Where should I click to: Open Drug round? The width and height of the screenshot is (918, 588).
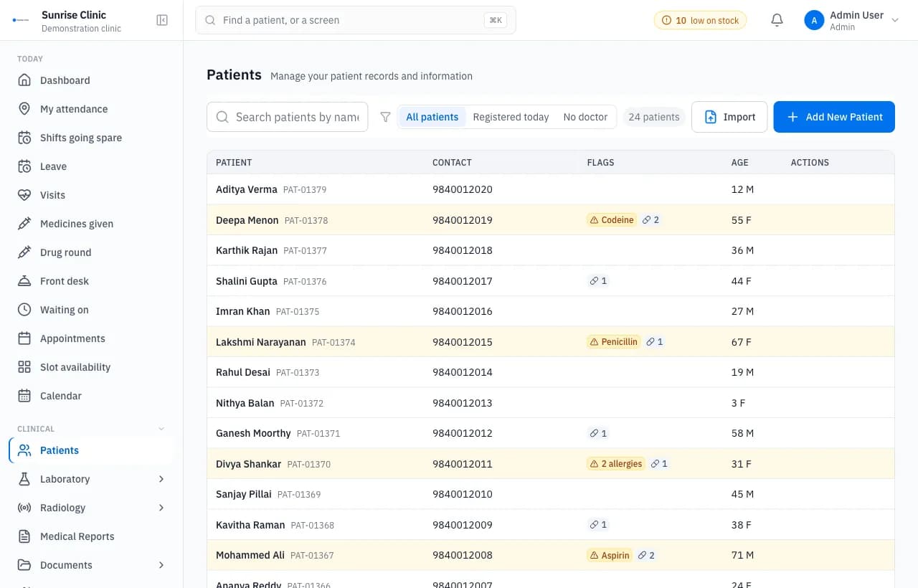(92, 252)
